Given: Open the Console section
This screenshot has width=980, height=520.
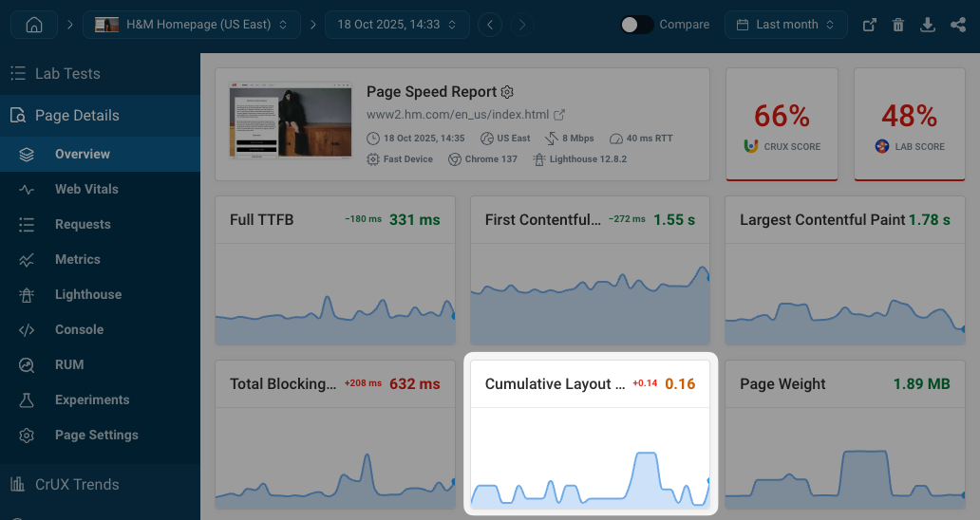Looking at the screenshot, I should coord(100,329).
